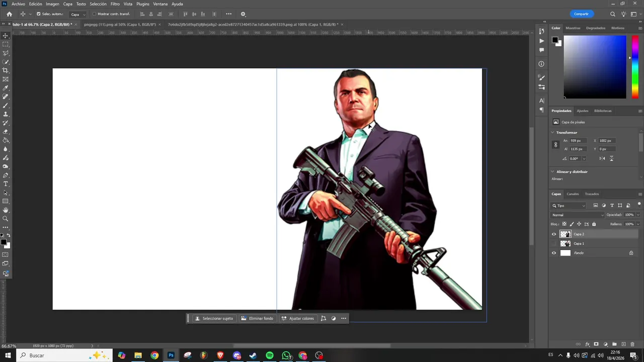Collapse the Alinear y distribuir section

[x=552, y=172]
